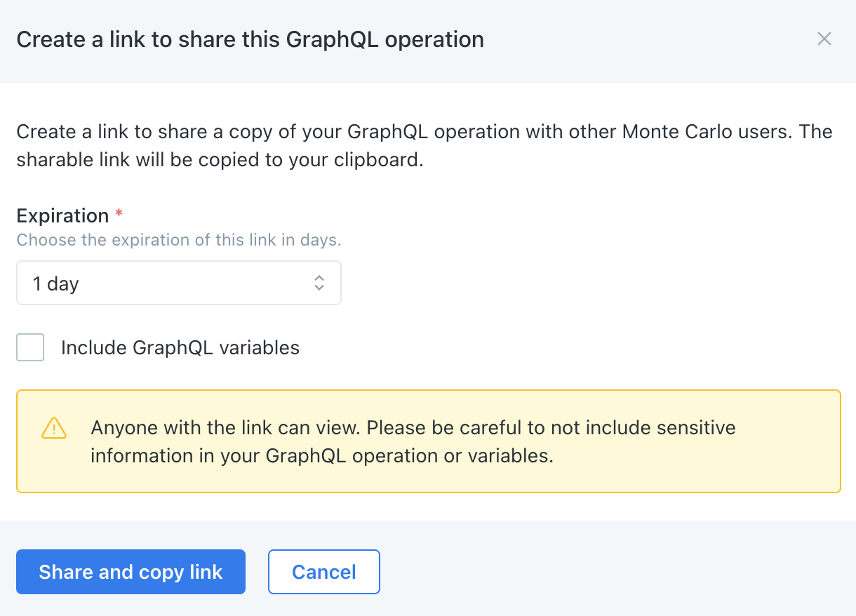Click helper text "Choose the expiration of this link"
This screenshot has width=856, height=616.
(178, 240)
